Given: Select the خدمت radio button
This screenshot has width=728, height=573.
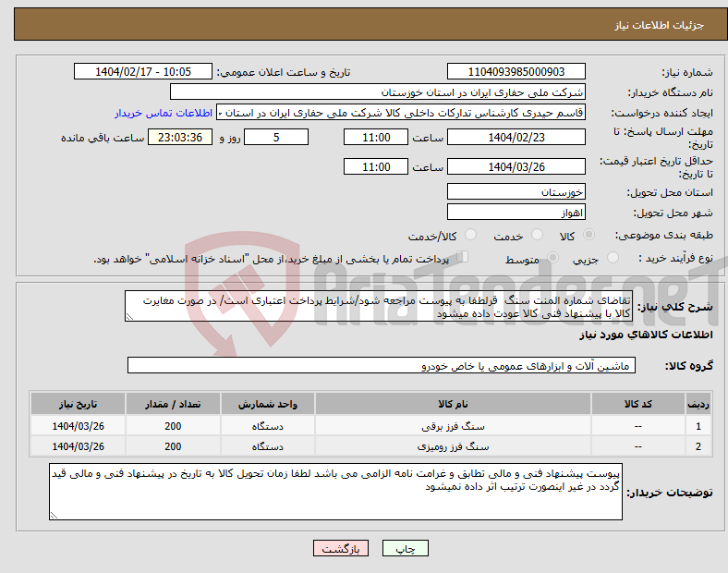Looking at the screenshot, I should coord(537,235).
